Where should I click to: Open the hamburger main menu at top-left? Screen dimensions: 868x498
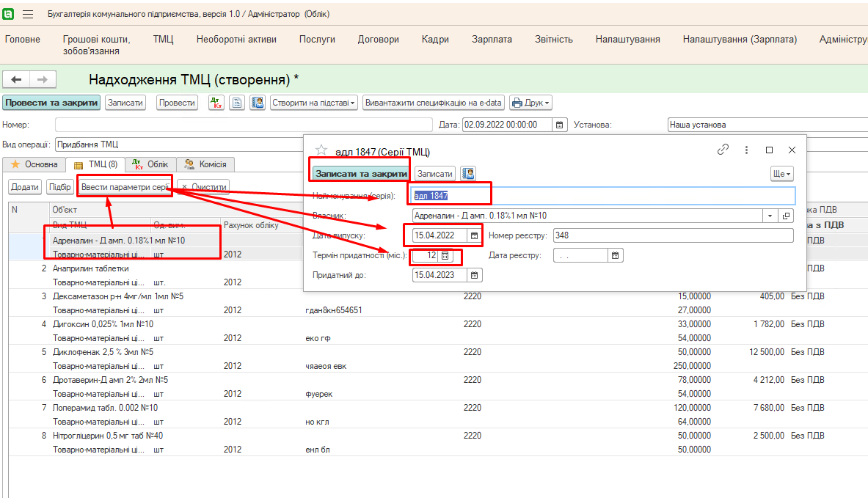click(x=28, y=14)
